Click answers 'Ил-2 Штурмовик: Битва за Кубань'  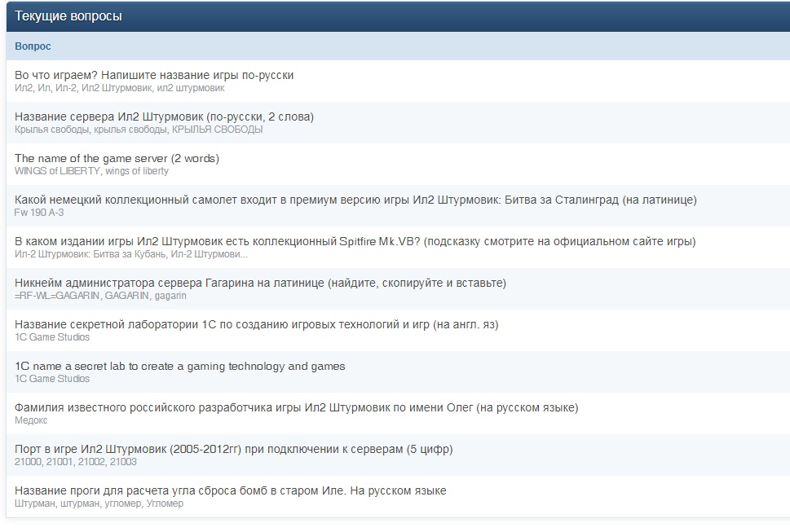pos(131,254)
